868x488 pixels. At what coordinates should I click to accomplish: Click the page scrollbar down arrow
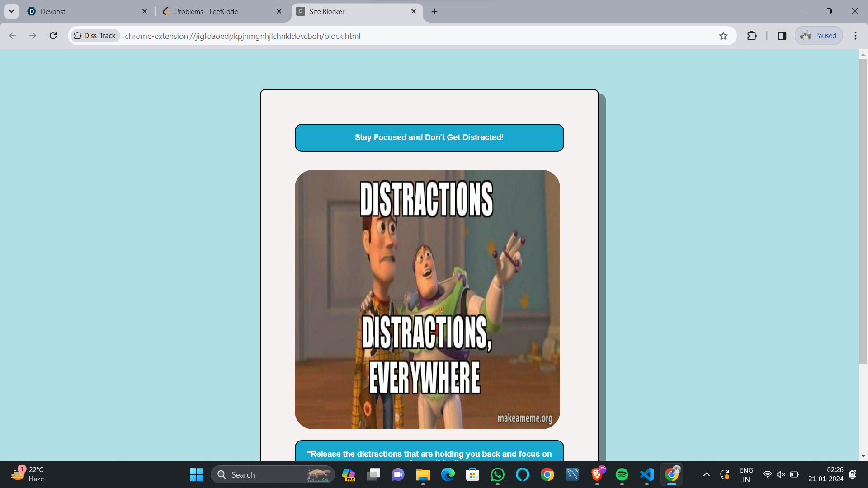863,456
